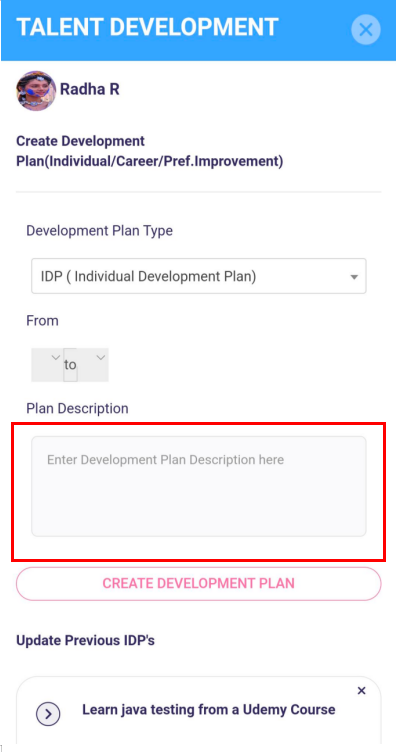Image resolution: width=398 pixels, height=752 pixels.
Task: Click the TALENT DEVELOPMENT header title
Action: coord(147,27)
